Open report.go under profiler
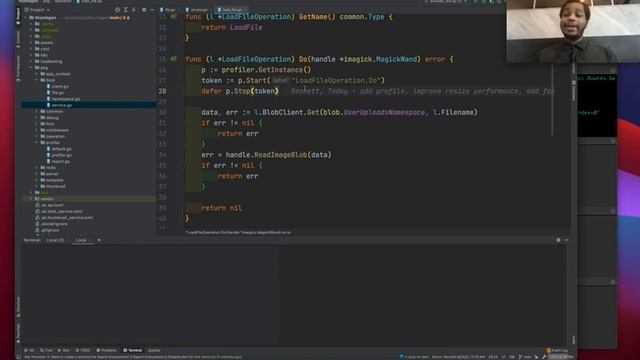Image resolution: width=640 pixels, height=360 pixels. coord(58,161)
